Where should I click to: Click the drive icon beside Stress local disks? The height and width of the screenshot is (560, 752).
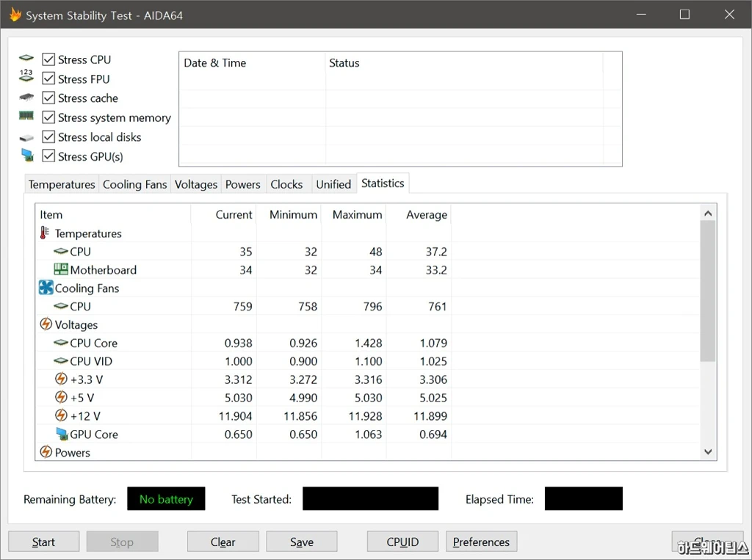pyautogui.click(x=26, y=138)
